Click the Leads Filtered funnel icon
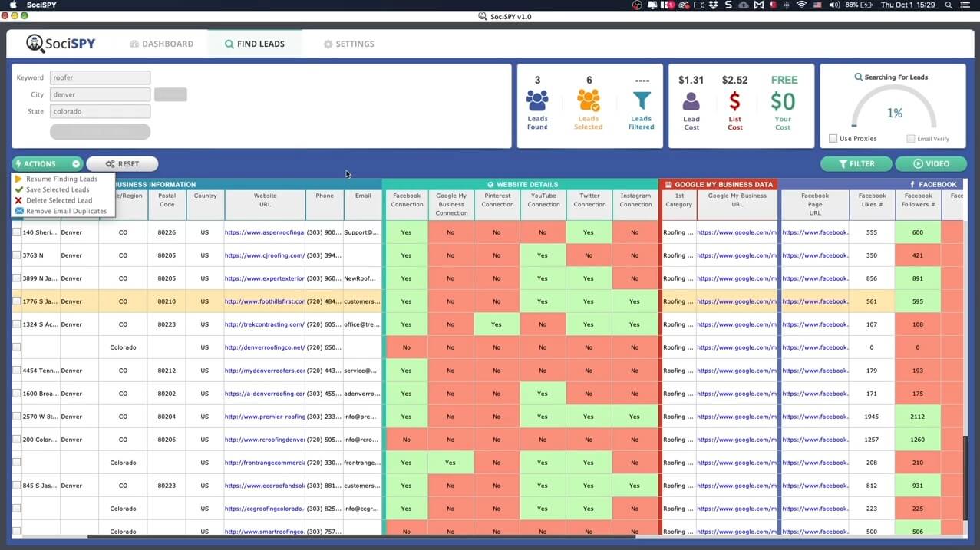 tap(642, 100)
